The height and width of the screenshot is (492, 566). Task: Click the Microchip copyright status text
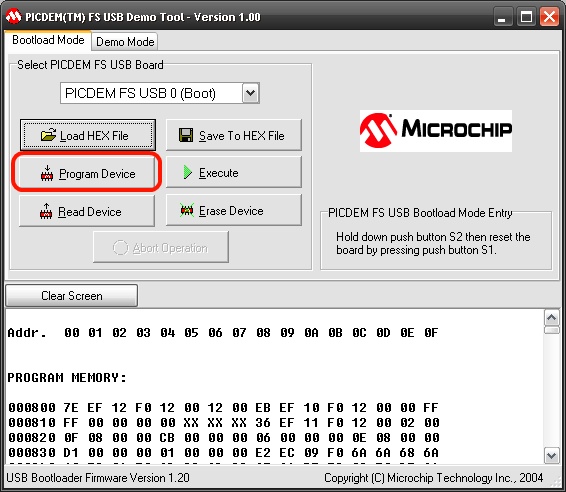click(x=434, y=478)
